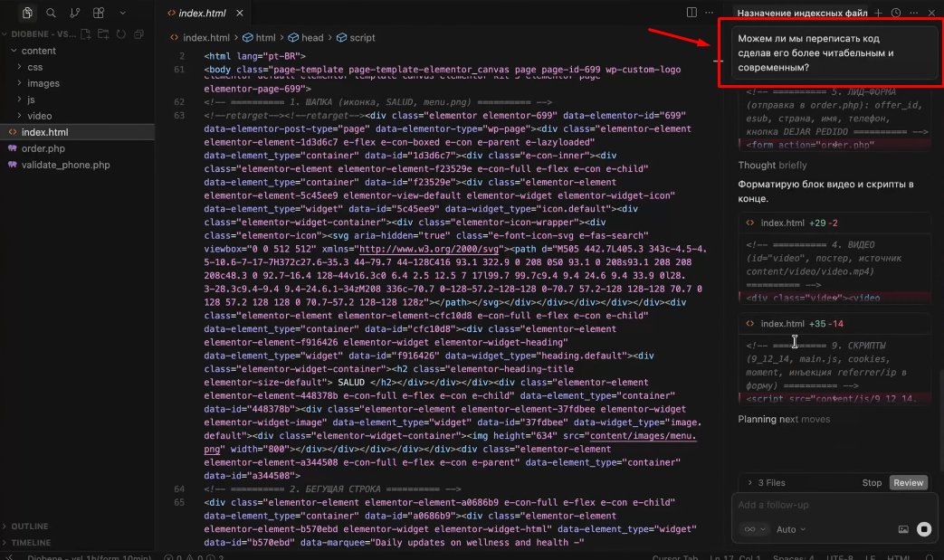Click the Stop text button

pos(872,482)
